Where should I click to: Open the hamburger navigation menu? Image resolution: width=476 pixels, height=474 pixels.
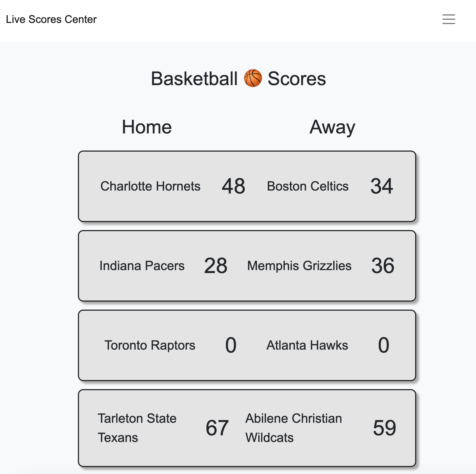(x=449, y=19)
